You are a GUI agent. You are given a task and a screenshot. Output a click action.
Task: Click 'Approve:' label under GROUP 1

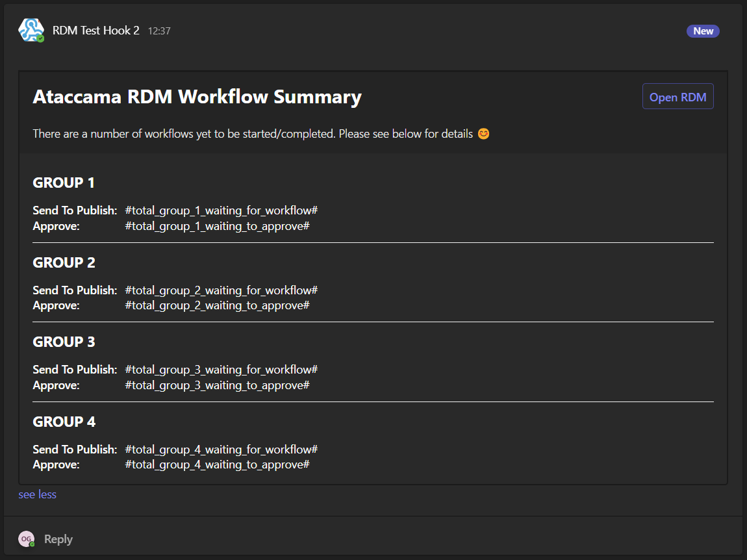(57, 226)
